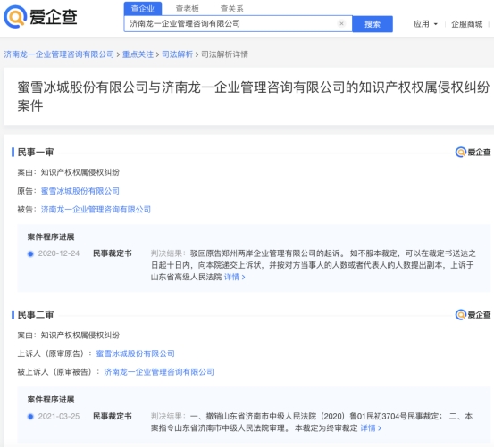This screenshot has height=448, width=494.
Task: Click 案由 text in 民事二审 section
Action: pyautogui.click(x=69, y=335)
